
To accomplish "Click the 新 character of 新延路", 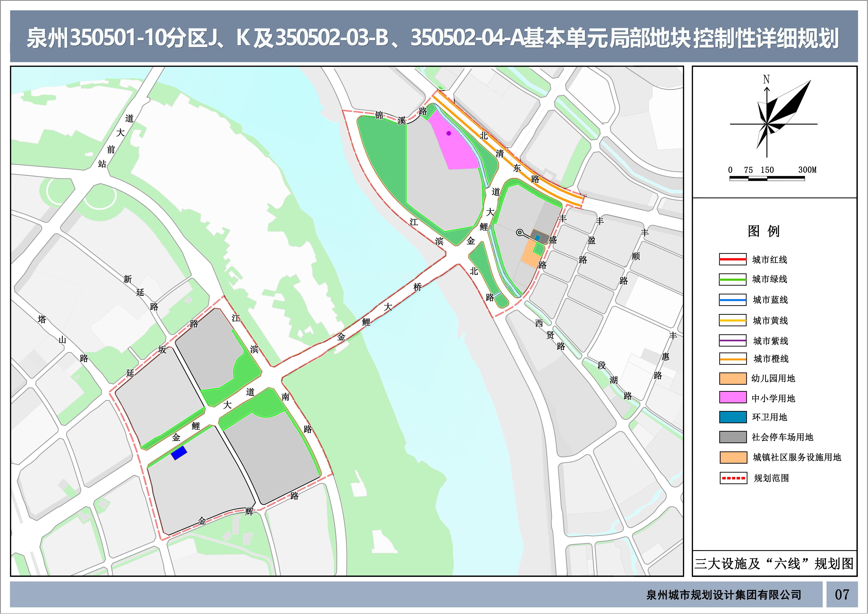I will click(x=127, y=279).
